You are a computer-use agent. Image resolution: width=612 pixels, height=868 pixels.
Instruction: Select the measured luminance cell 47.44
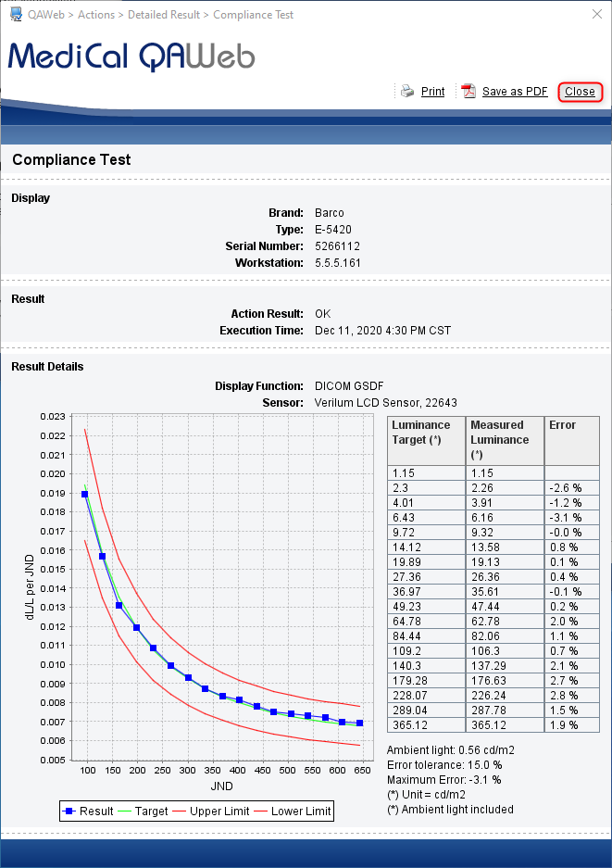(x=506, y=607)
